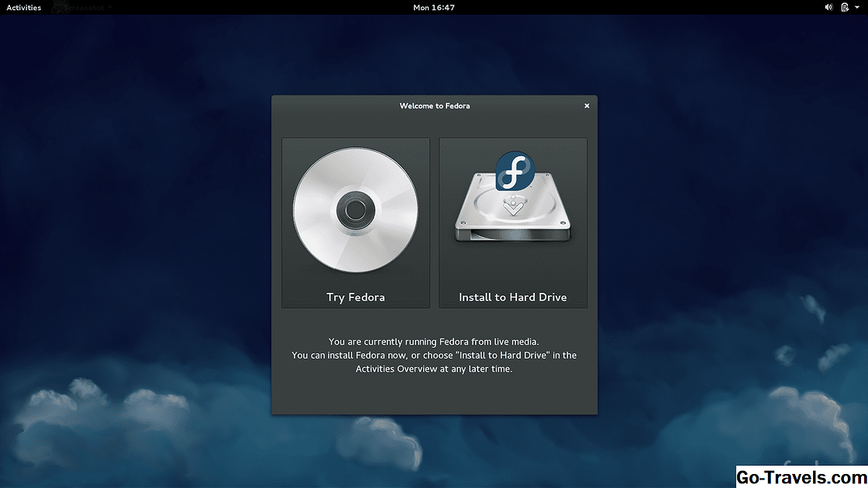The width and height of the screenshot is (868, 488).
Task: Click the volume speaker icon
Action: click(x=828, y=8)
